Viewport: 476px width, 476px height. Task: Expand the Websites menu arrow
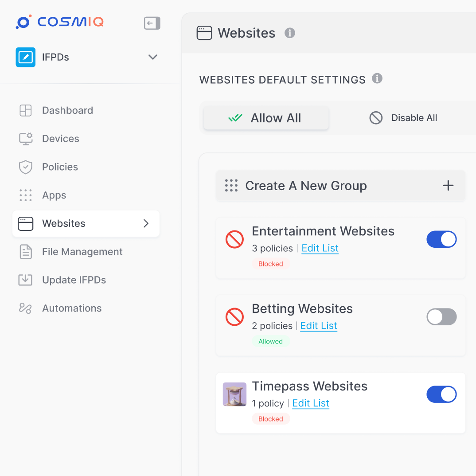click(x=146, y=223)
